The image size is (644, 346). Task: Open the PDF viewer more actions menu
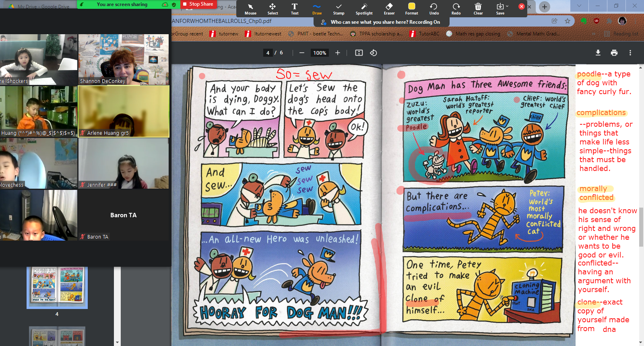click(630, 53)
